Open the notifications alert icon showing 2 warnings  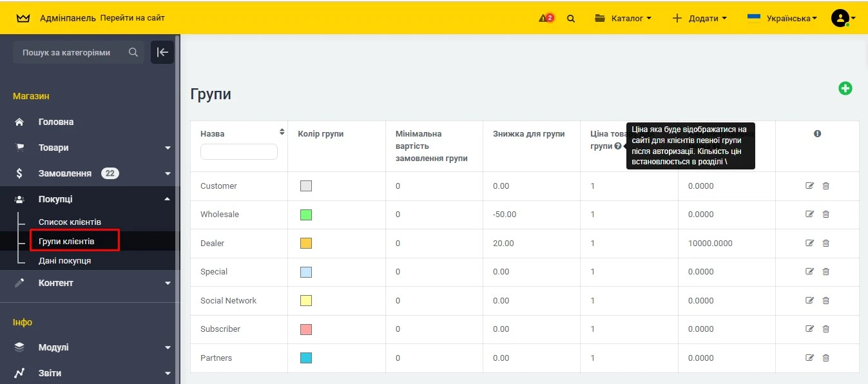tap(545, 18)
